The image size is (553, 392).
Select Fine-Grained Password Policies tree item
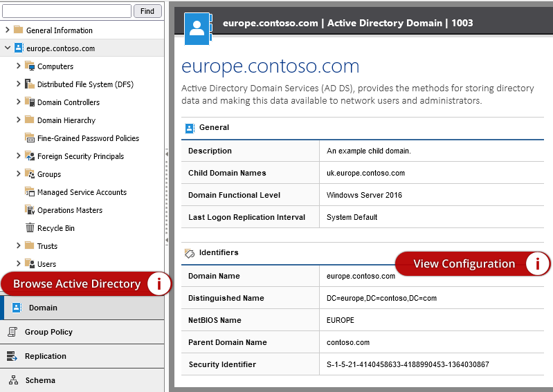pyautogui.click(x=88, y=138)
